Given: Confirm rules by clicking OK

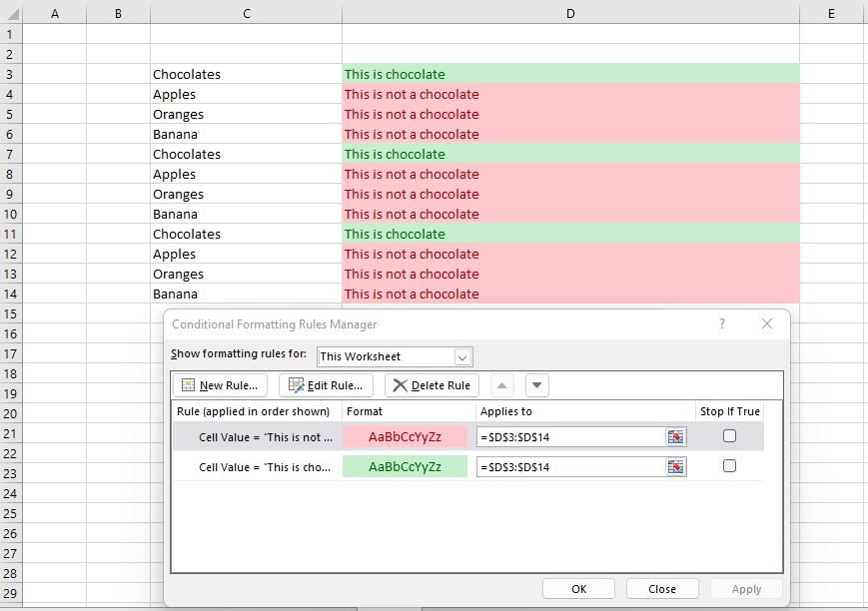Looking at the screenshot, I should pos(577,588).
